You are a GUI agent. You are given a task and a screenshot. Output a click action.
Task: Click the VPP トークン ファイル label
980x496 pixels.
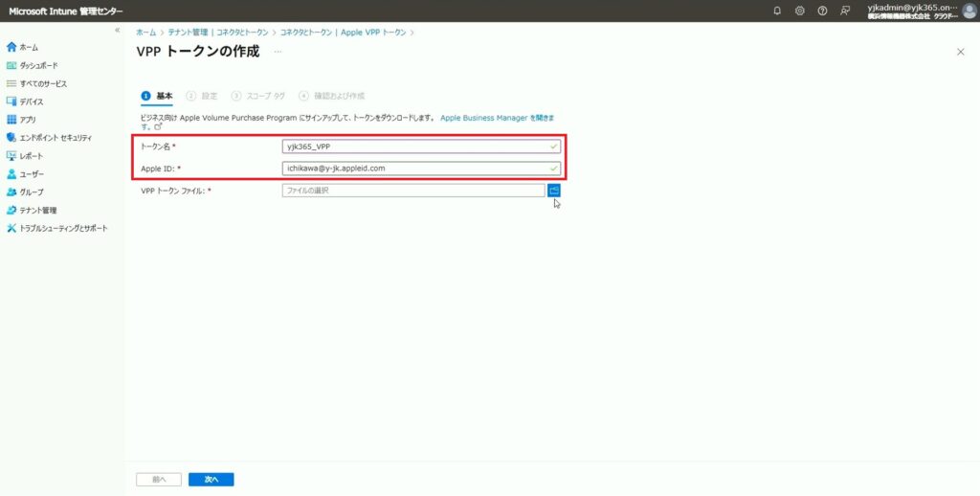point(176,191)
